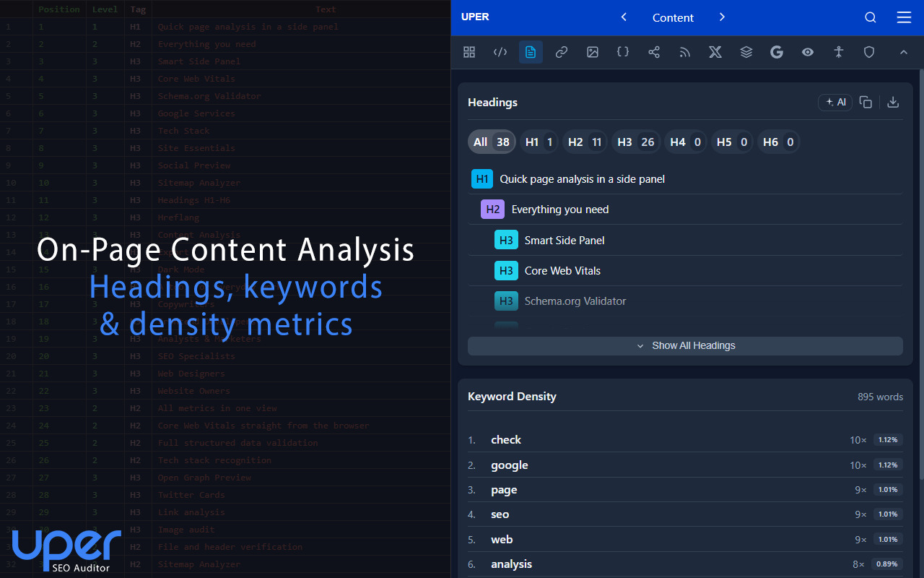The image size is (924, 578).
Task: Open the structured data validator
Action: 622,52
